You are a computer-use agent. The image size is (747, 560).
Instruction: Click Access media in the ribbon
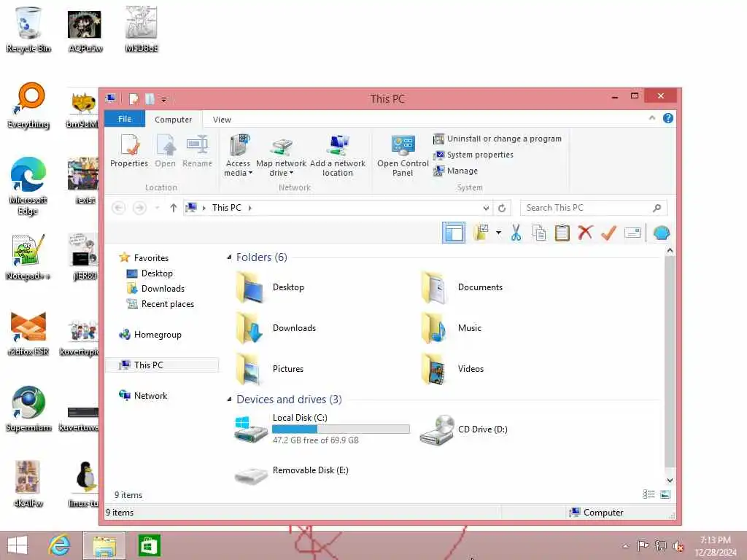[238, 155]
